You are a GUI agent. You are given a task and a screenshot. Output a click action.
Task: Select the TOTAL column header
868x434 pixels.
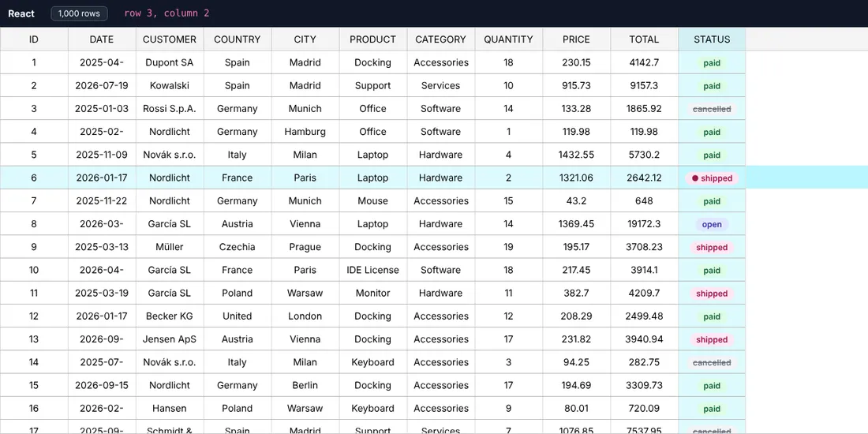click(645, 39)
